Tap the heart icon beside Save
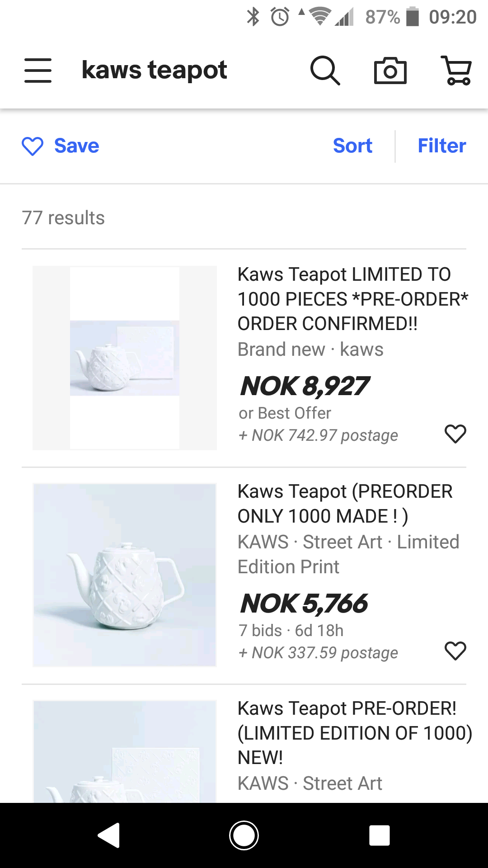Screen dimensions: 488x868 tap(33, 146)
